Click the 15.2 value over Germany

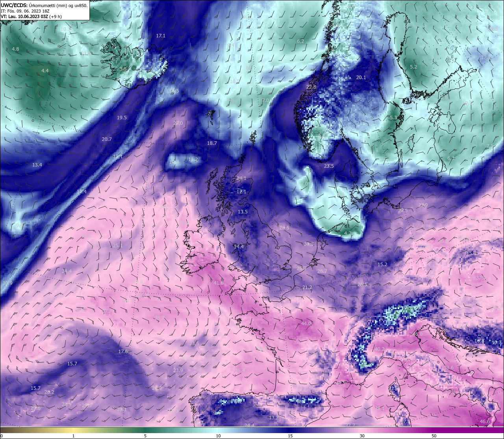click(x=382, y=264)
